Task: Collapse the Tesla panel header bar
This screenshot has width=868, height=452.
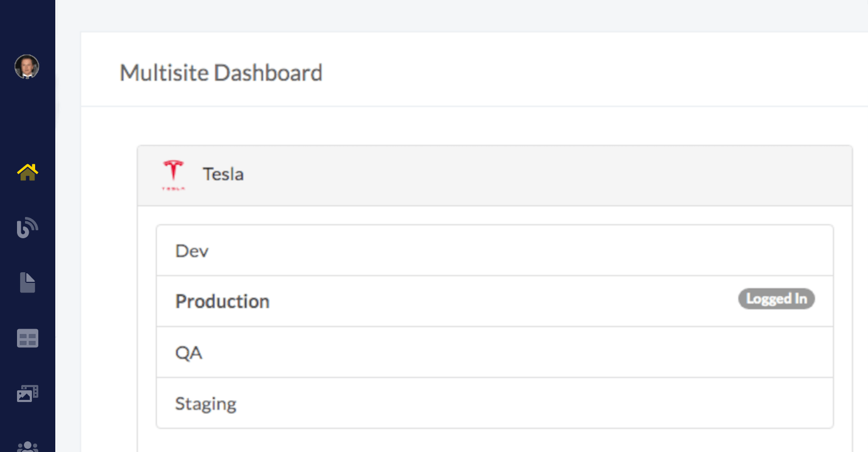Action: pos(495,175)
